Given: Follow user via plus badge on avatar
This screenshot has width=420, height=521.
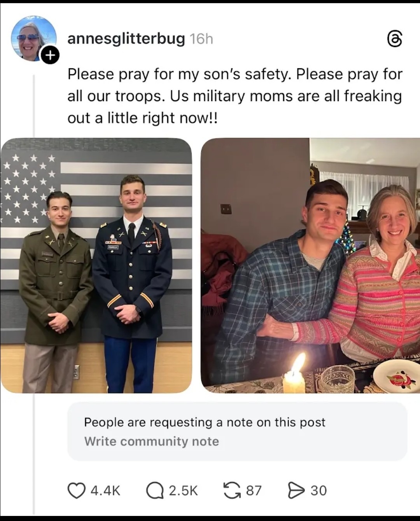Looking at the screenshot, I should pyautogui.click(x=50, y=55).
